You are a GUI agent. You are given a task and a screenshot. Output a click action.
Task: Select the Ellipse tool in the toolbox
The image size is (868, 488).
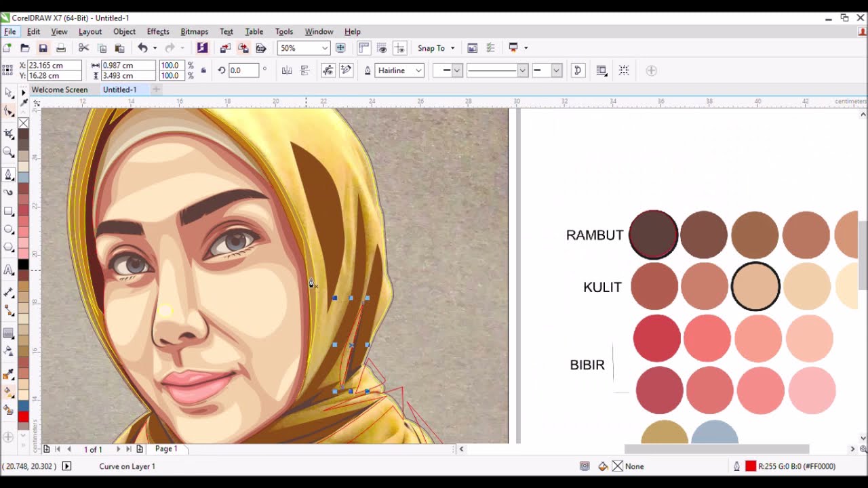pos(8,229)
